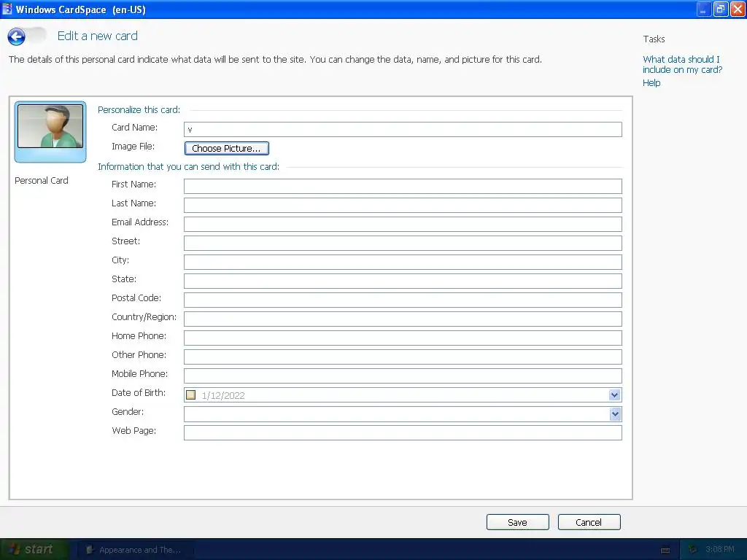Click the date text 1/12/2022
Screen dimensions: 747x560
tap(223, 395)
